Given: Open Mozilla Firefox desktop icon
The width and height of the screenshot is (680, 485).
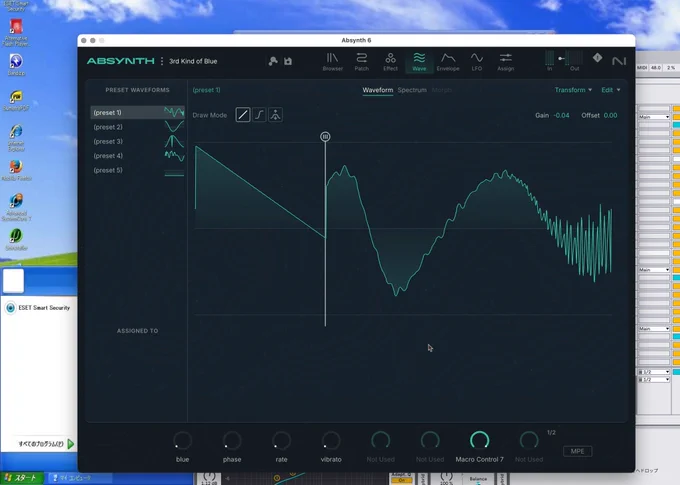Looking at the screenshot, I should tap(16, 170).
